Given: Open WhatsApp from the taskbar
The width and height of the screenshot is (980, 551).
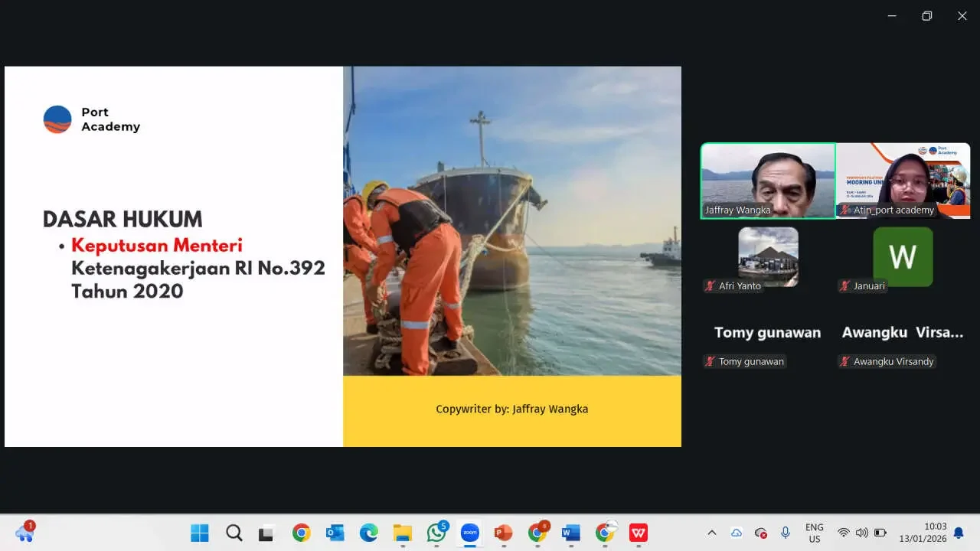Looking at the screenshot, I should [437, 531].
